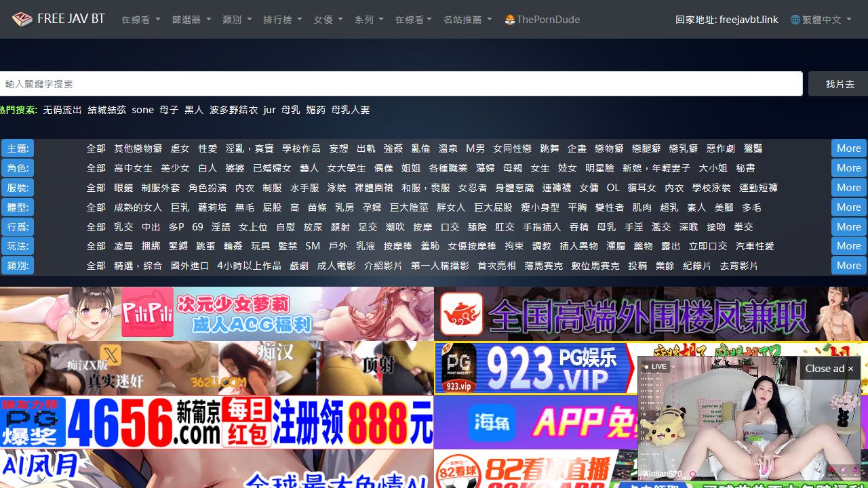This screenshot has width=868, height=488.
Task: Select the 企畫 theme tag
Action: (577, 148)
